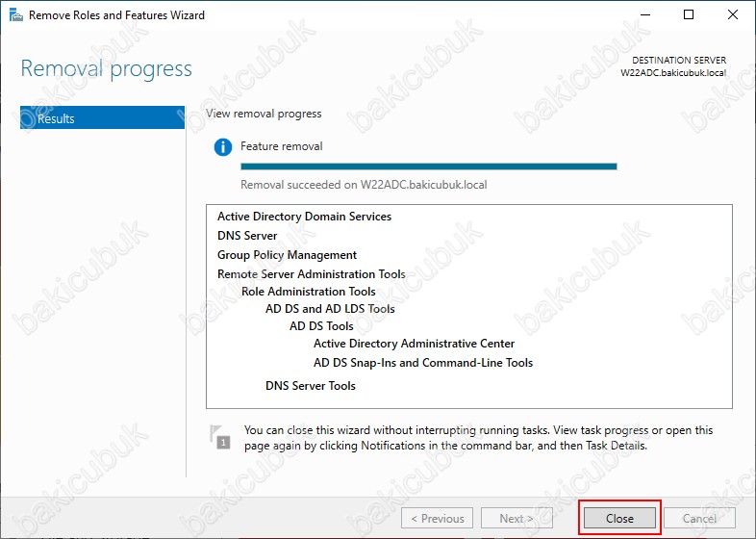
Task: Click the Previous button
Action: pyautogui.click(x=437, y=518)
